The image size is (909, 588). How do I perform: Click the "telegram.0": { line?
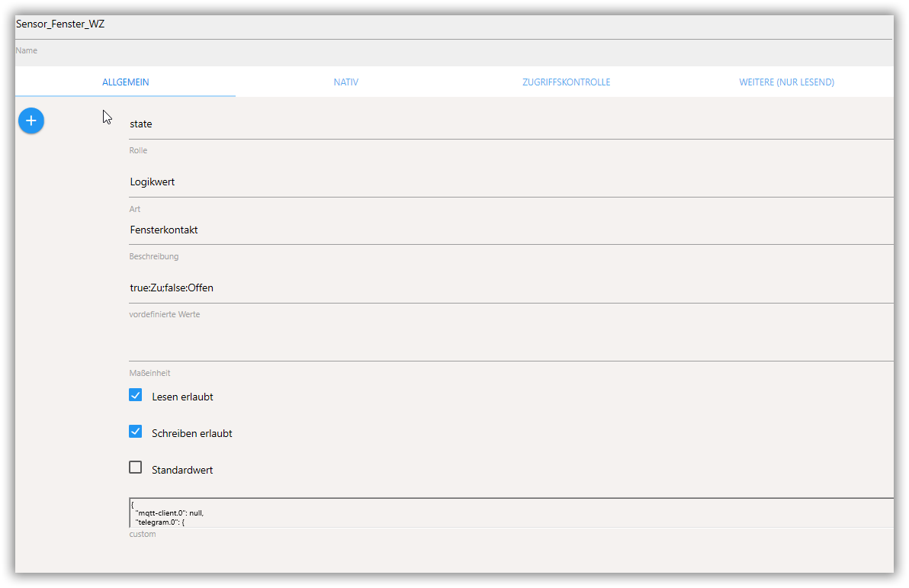coord(159,522)
